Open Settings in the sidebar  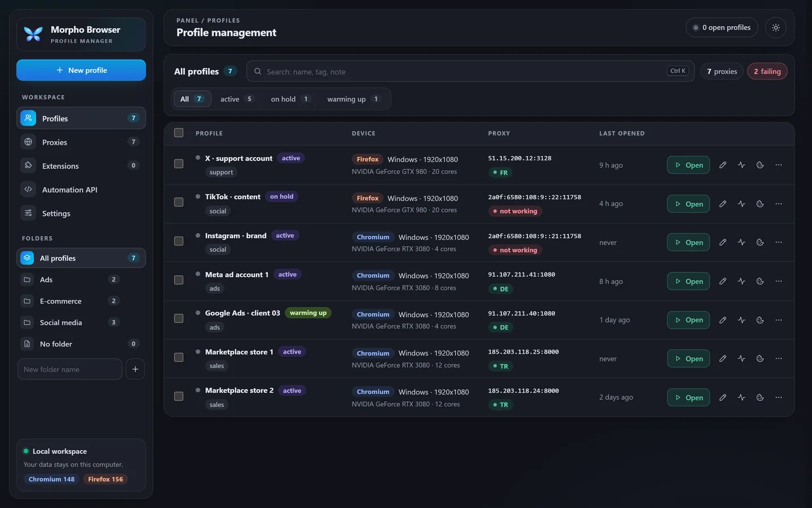pos(81,213)
